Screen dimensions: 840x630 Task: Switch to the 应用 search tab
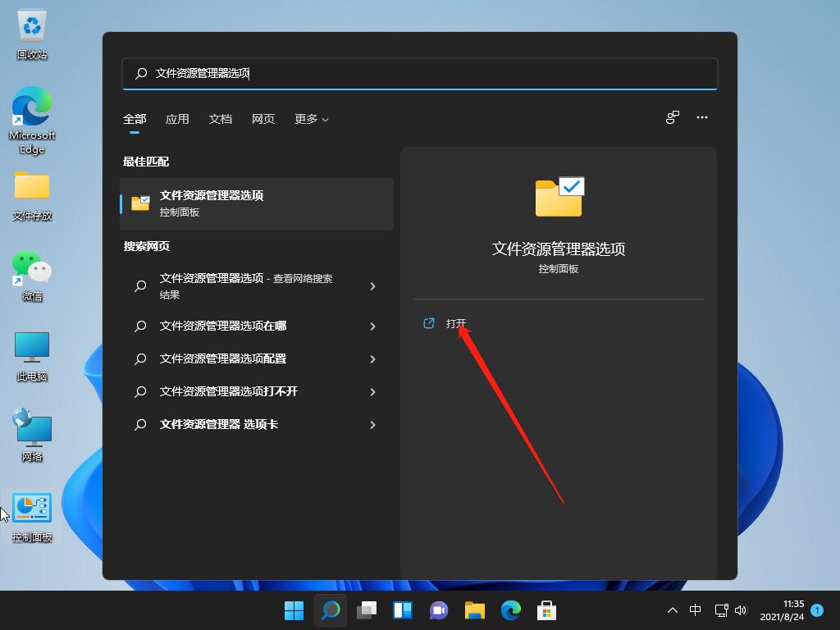point(177,119)
